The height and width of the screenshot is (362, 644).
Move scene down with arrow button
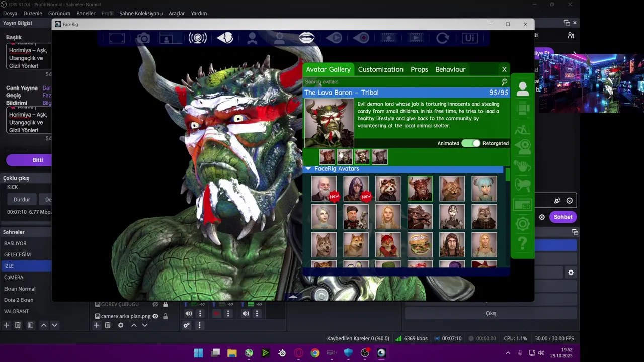54,325
